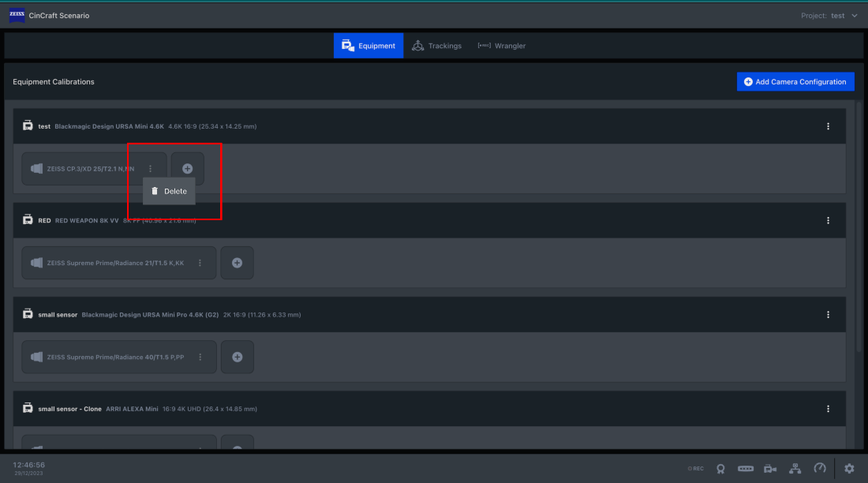The width and height of the screenshot is (868, 483).
Task: Open Project test dropdown
Action: coord(829,16)
